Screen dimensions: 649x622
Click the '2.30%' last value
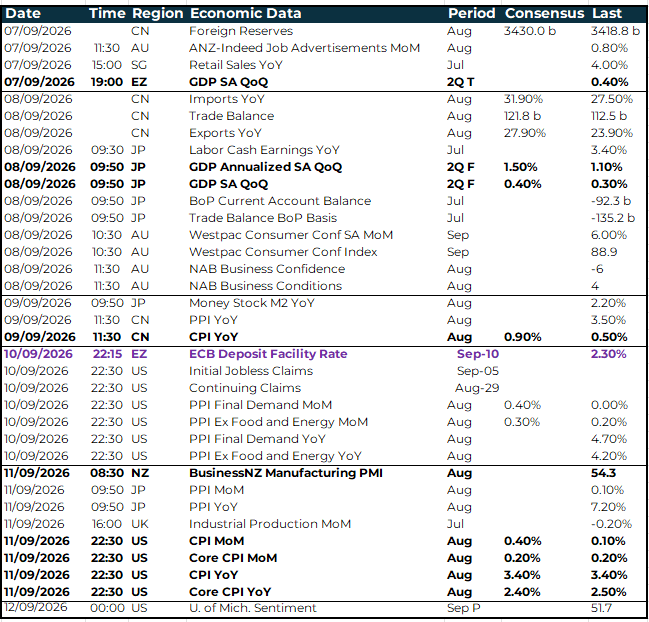(x=608, y=354)
